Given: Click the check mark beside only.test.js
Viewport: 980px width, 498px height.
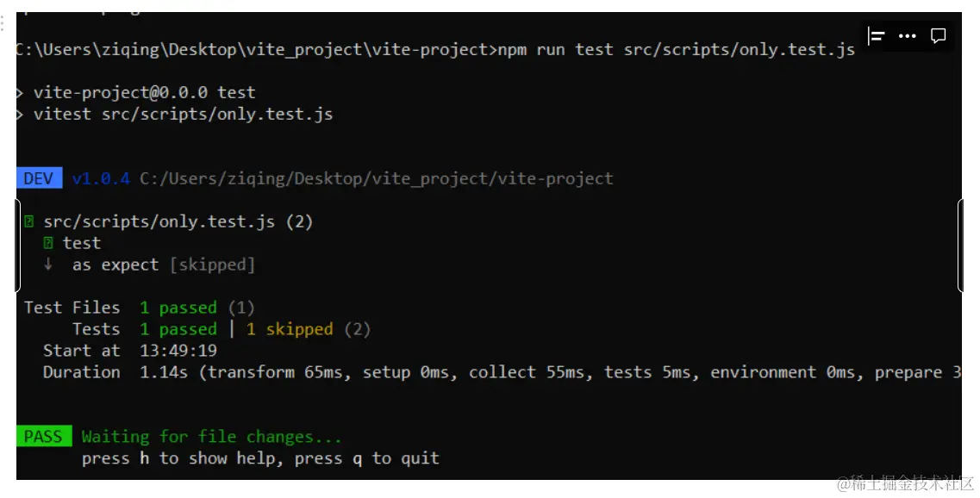Looking at the screenshot, I should click(x=29, y=221).
